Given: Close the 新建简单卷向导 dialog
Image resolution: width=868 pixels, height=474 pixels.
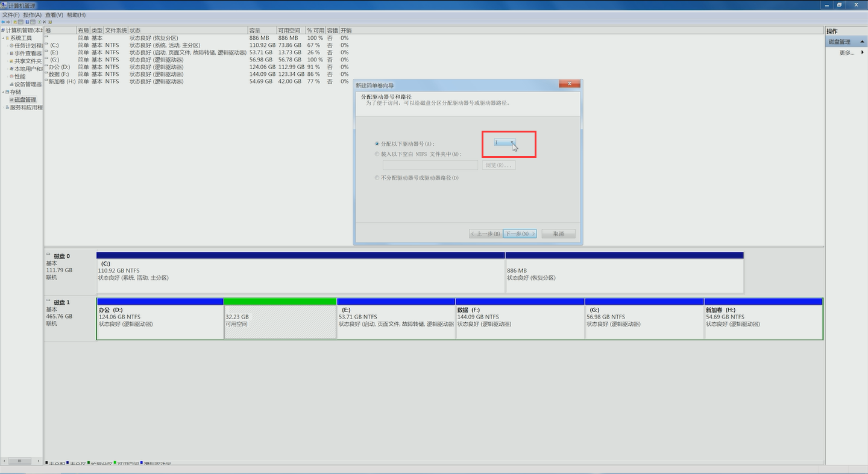Looking at the screenshot, I should [x=569, y=84].
